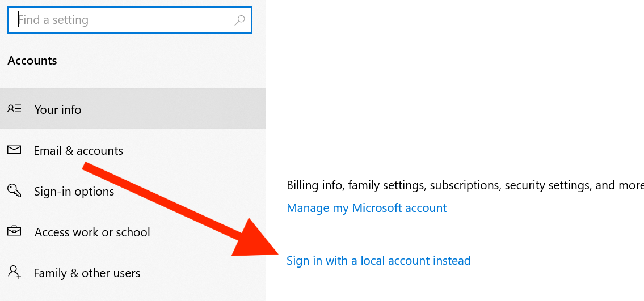Click the magnifying glass search icon
The width and height of the screenshot is (644, 301).
click(x=239, y=20)
